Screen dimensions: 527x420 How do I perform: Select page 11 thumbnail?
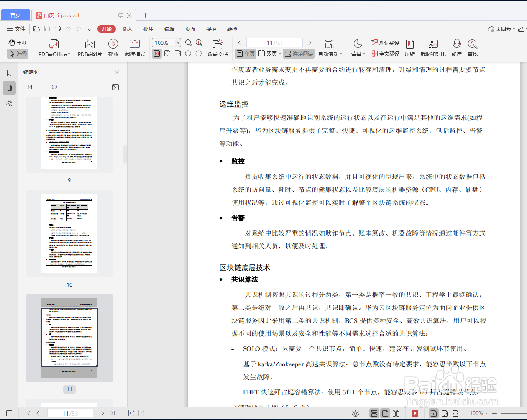tap(69, 338)
